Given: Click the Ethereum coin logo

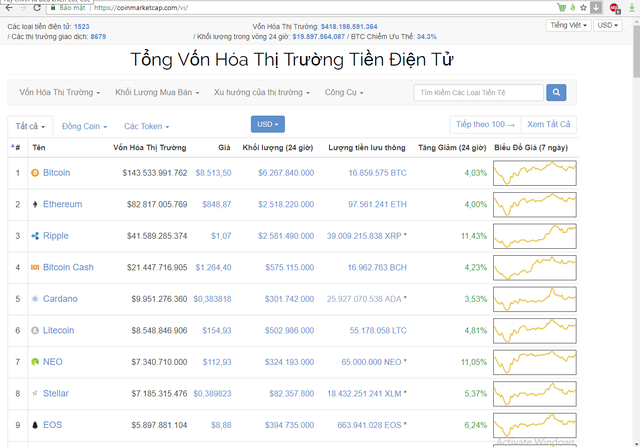Looking at the screenshot, I should click(35, 204).
